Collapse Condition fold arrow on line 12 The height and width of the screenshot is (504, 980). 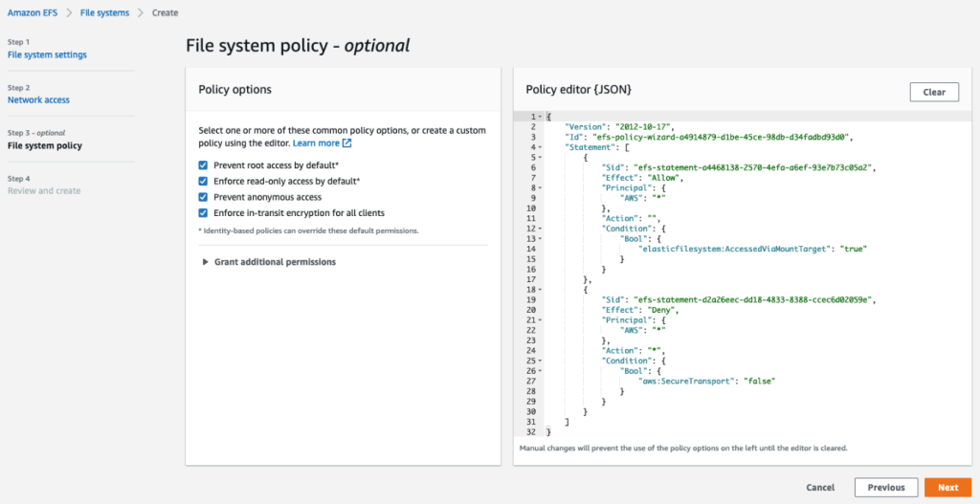click(x=540, y=229)
